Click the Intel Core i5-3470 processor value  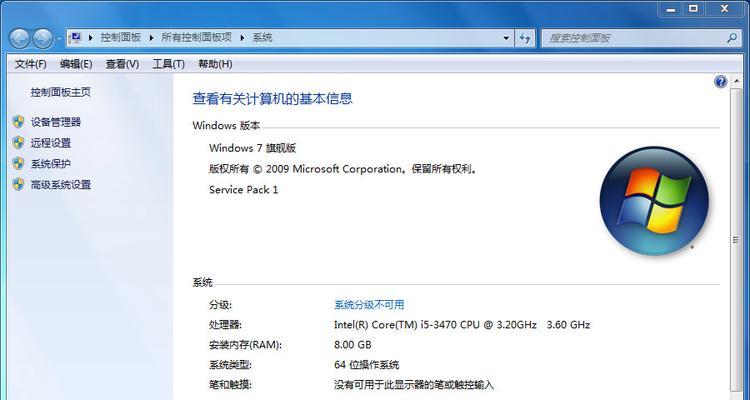click(462, 325)
